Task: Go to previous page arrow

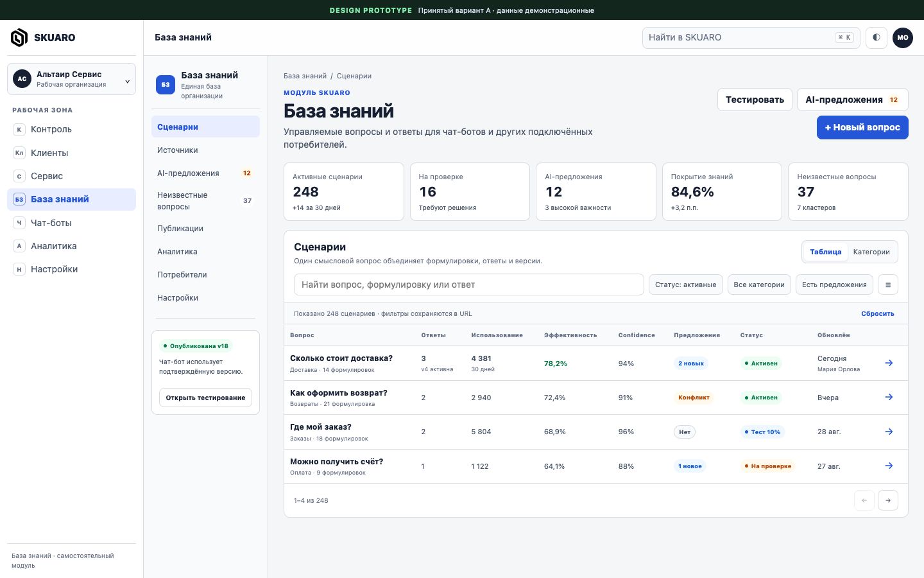Action: tap(864, 500)
